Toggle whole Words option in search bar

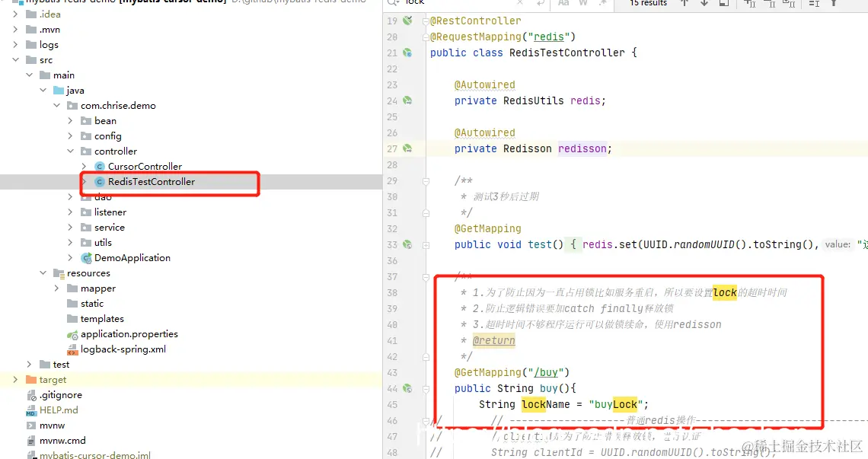[x=583, y=3]
